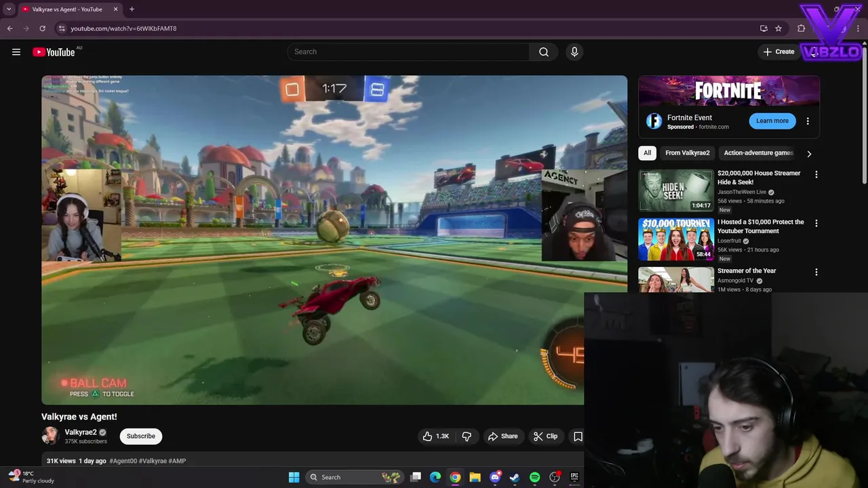The height and width of the screenshot is (488, 868).
Task: Click the Asmongold TV channel name
Action: pos(736,281)
